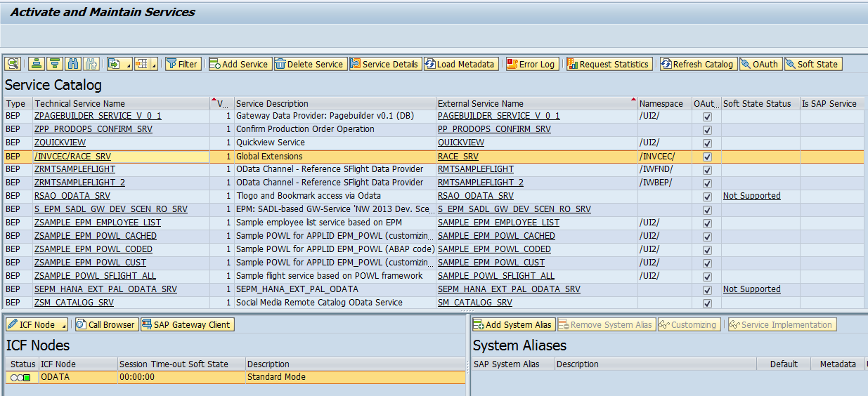Click the Find binoculars icon

click(x=72, y=64)
